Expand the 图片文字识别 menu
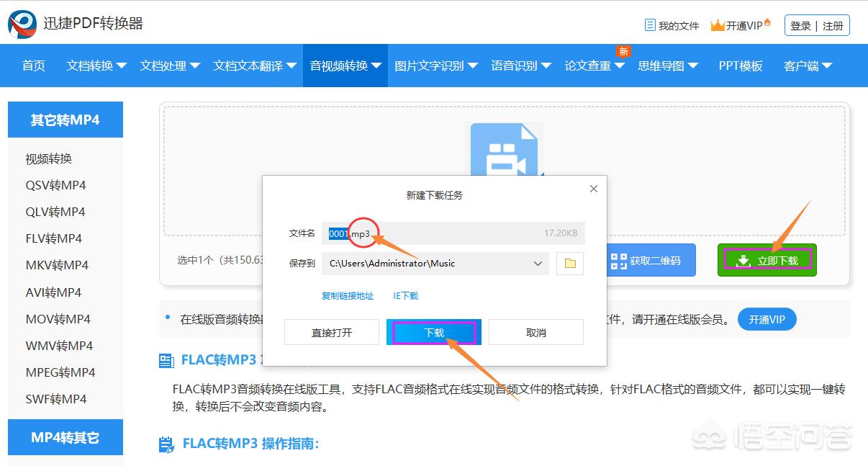This screenshot has width=868, height=466. 436,66
